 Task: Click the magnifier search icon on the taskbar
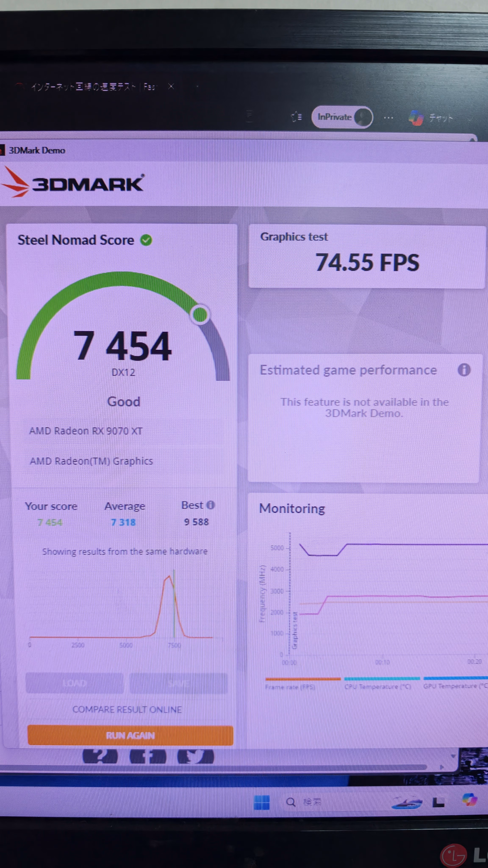(x=291, y=802)
